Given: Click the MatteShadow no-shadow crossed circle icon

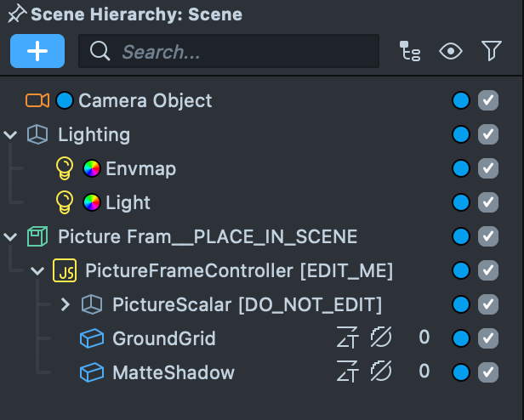Looking at the screenshot, I should click(380, 372).
